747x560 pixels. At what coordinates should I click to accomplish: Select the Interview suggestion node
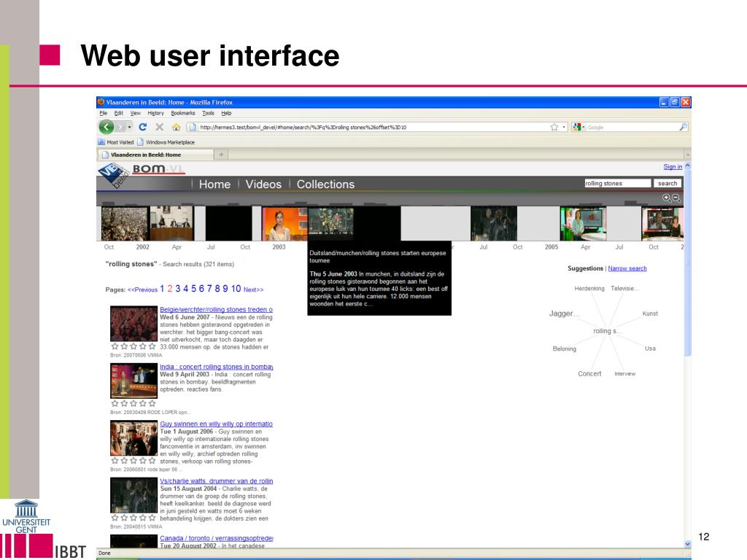[624, 374]
